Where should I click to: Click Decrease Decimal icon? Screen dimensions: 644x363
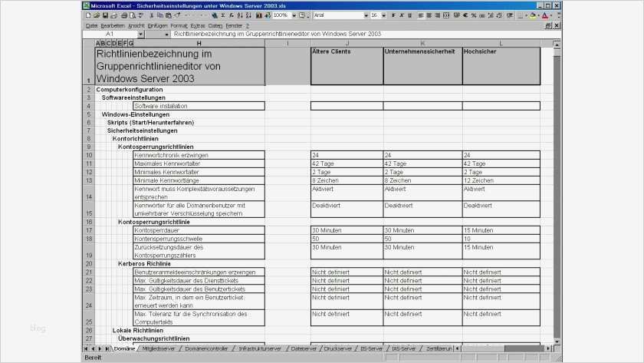point(499,15)
